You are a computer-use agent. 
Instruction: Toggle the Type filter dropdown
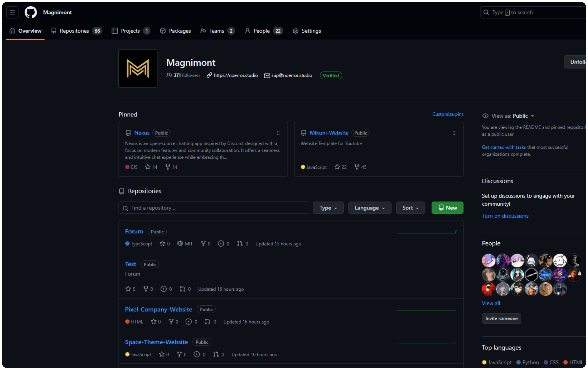pyautogui.click(x=328, y=208)
